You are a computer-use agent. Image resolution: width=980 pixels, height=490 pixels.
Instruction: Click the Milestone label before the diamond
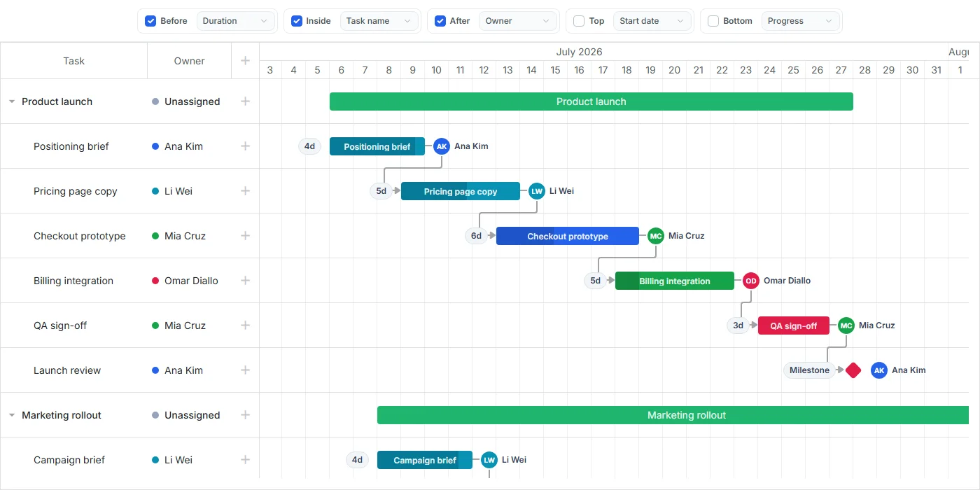pos(809,370)
